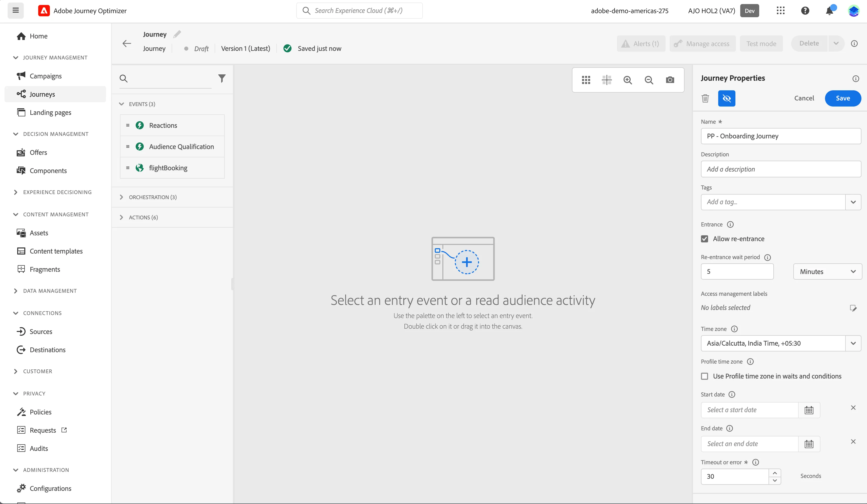
Task: Open the Delete button dropdown arrow
Action: point(836,43)
